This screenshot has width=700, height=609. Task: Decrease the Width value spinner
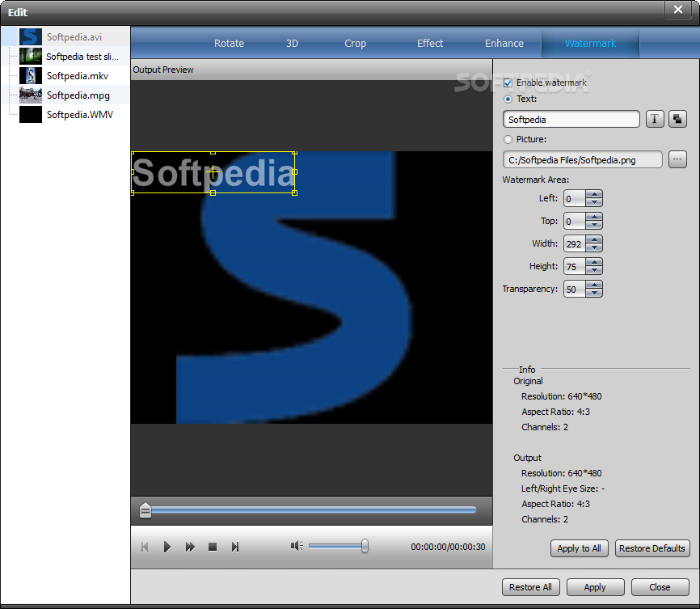[x=594, y=247]
